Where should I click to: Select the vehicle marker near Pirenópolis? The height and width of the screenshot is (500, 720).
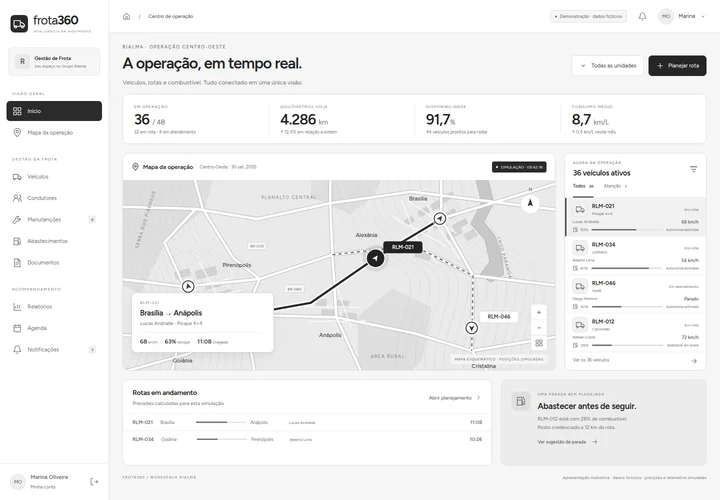tap(188, 287)
